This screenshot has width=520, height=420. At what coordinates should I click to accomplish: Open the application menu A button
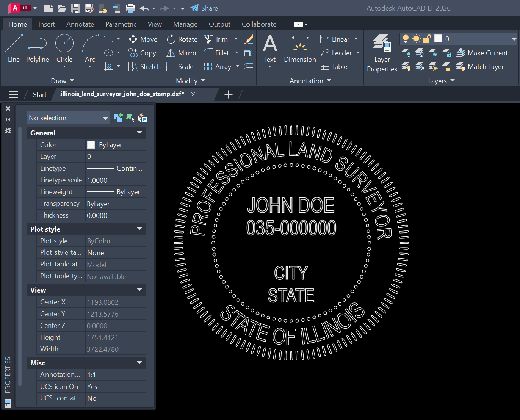20,8
